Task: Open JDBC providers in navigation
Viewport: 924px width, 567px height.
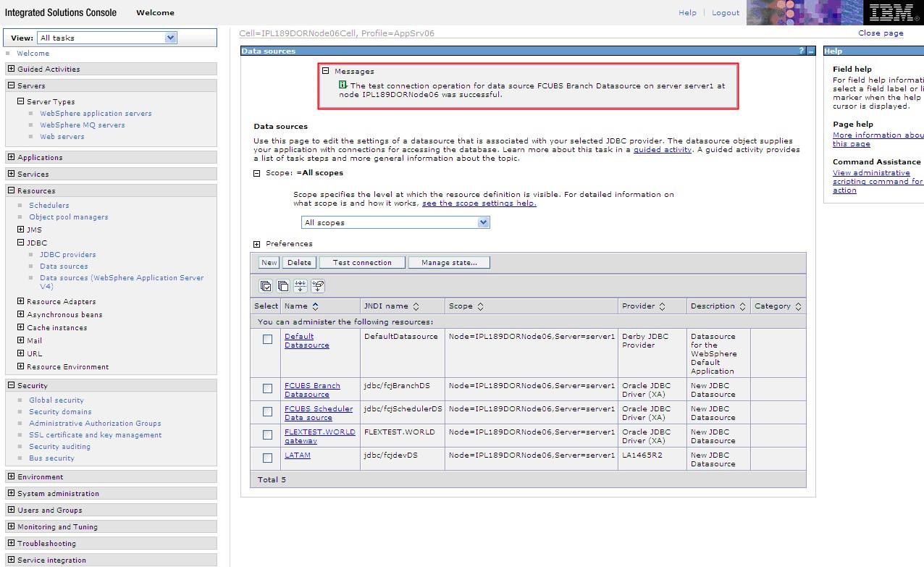Action: tap(67, 254)
